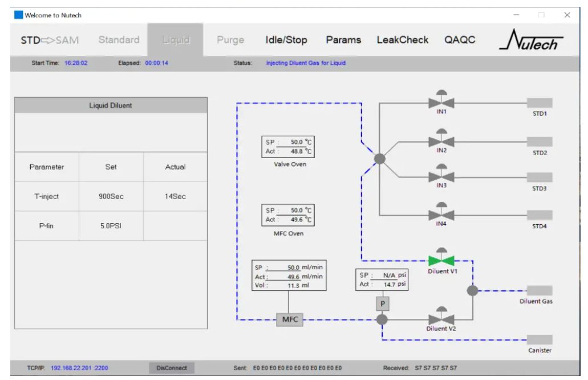Select the STD4 port block

540,215
